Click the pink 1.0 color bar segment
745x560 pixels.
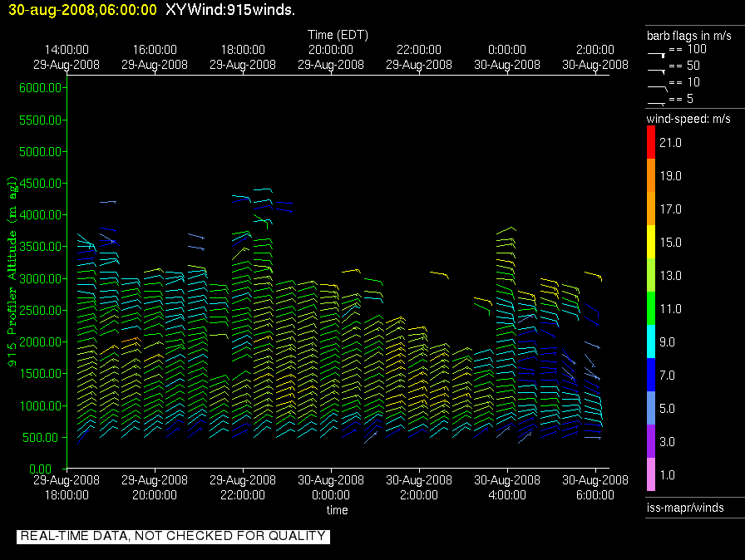tap(651, 474)
